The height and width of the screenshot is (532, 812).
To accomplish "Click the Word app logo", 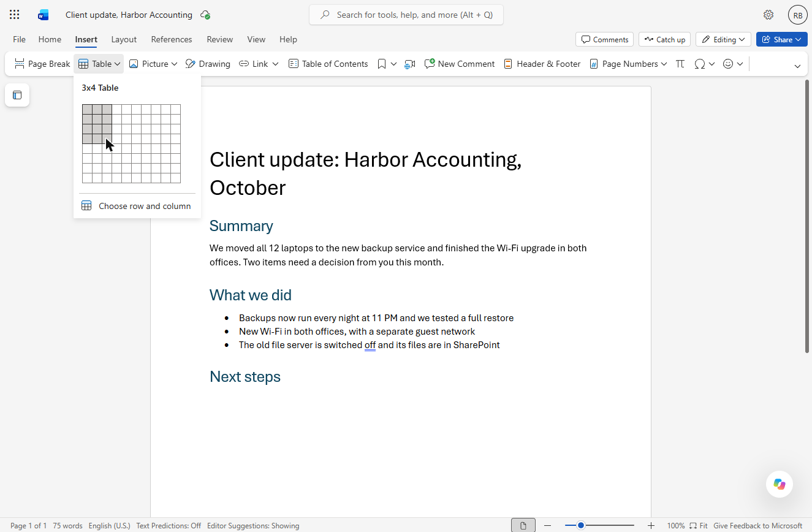I will coord(43,15).
